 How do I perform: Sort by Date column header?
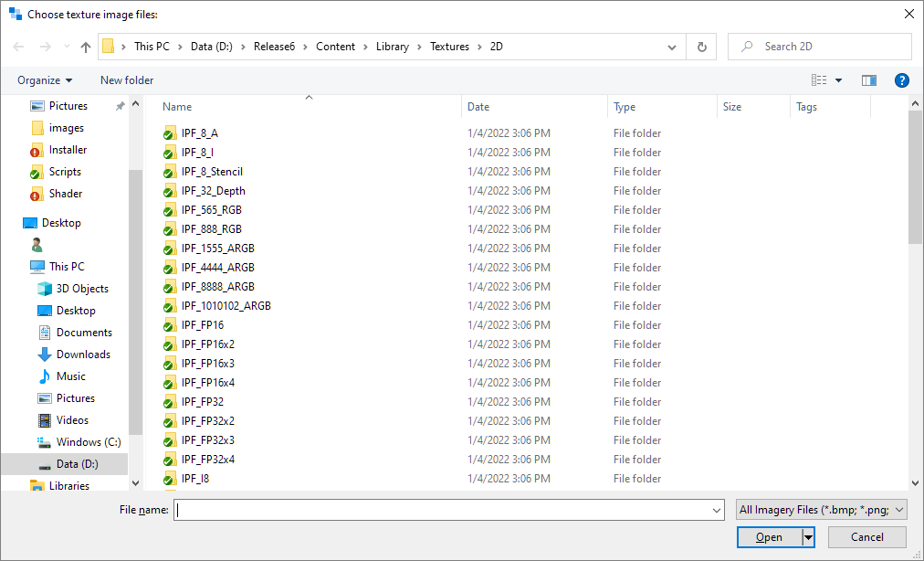pyautogui.click(x=478, y=107)
